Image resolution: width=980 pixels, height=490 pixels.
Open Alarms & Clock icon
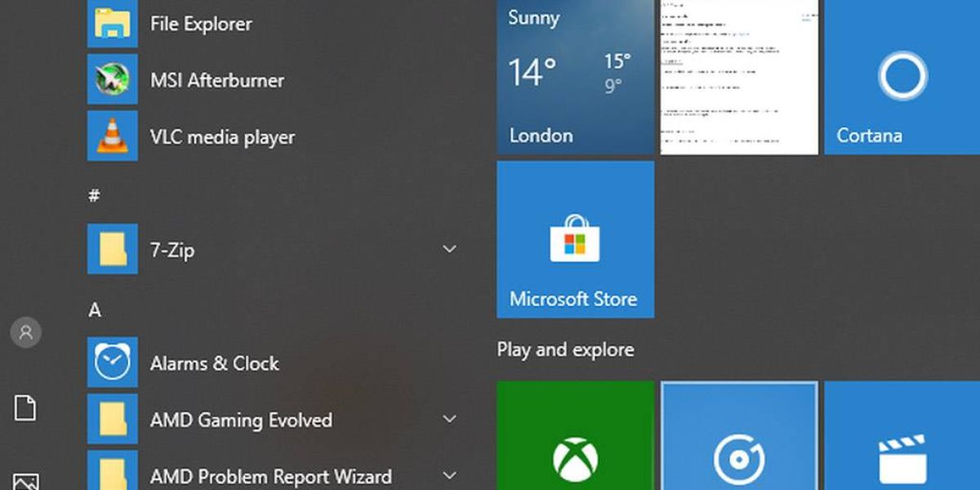pyautogui.click(x=113, y=363)
